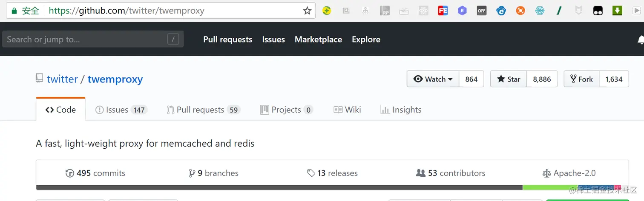Click the teal spider web extension icon

pos(540,11)
